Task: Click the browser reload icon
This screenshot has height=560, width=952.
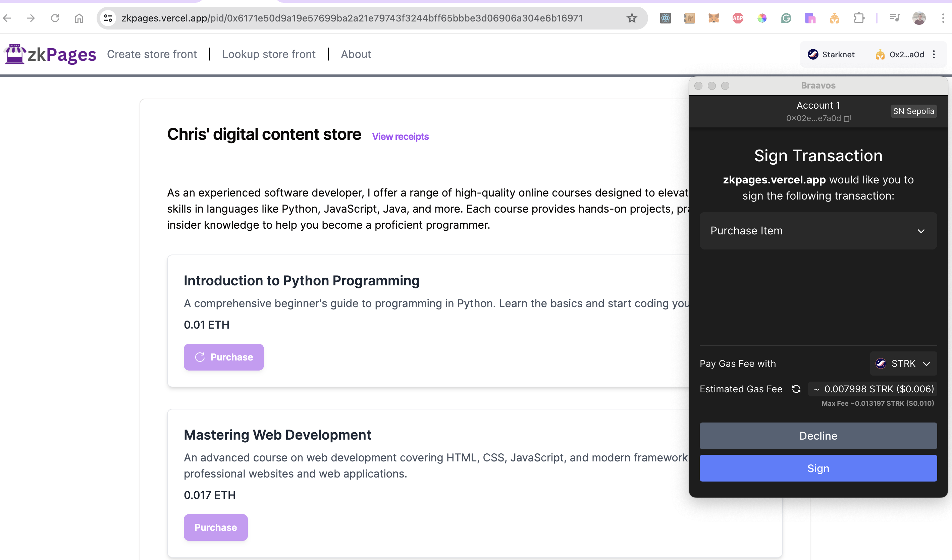Action: (55, 18)
